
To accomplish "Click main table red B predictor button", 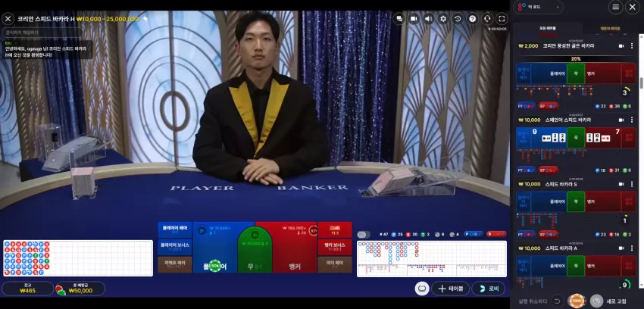I will pos(496,234).
